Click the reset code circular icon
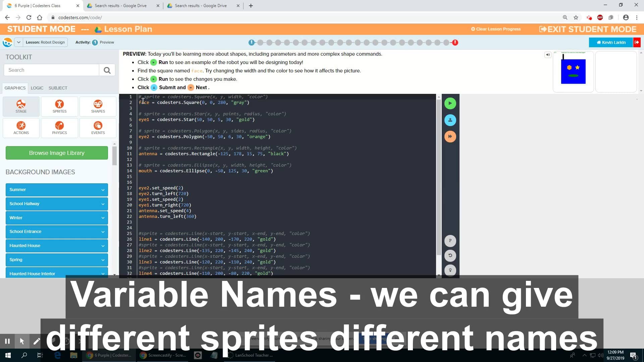644x362 pixels. click(x=450, y=255)
